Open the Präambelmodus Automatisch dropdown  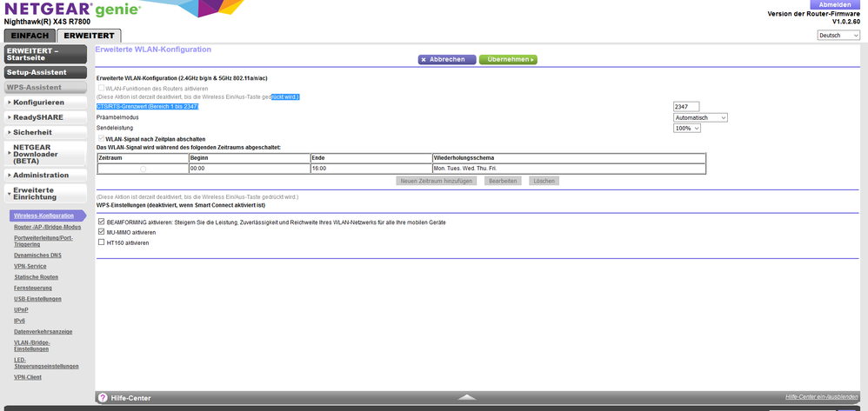tap(700, 117)
